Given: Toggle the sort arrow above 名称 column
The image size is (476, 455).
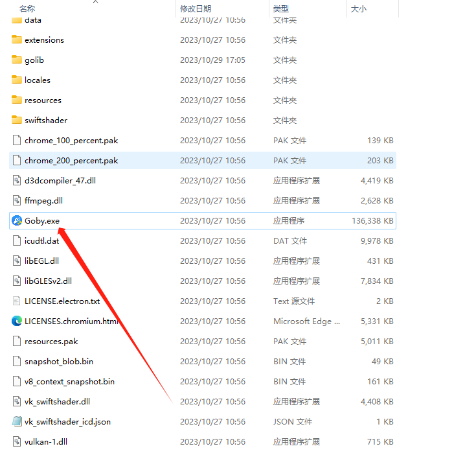Looking at the screenshot, I should [x=96, y=2].
